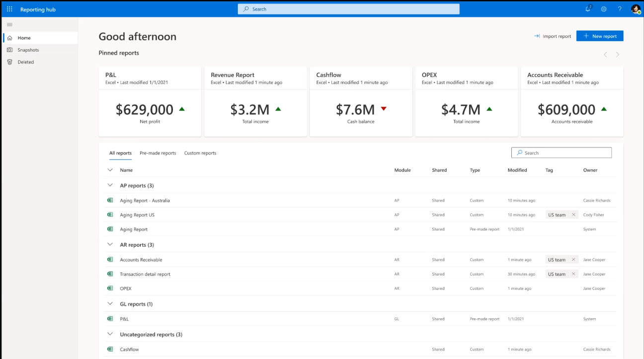The width and height of the screenshot is (644, 359).
Task: Switch to Custom reports tab
Action: (200, 153)
